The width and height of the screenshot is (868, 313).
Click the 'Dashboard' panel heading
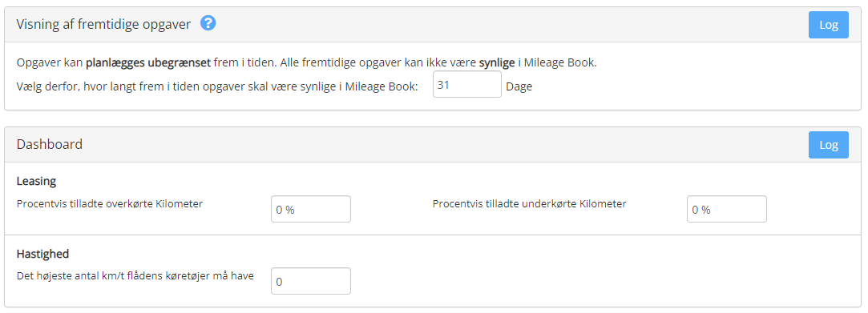[x=49, y=144]
